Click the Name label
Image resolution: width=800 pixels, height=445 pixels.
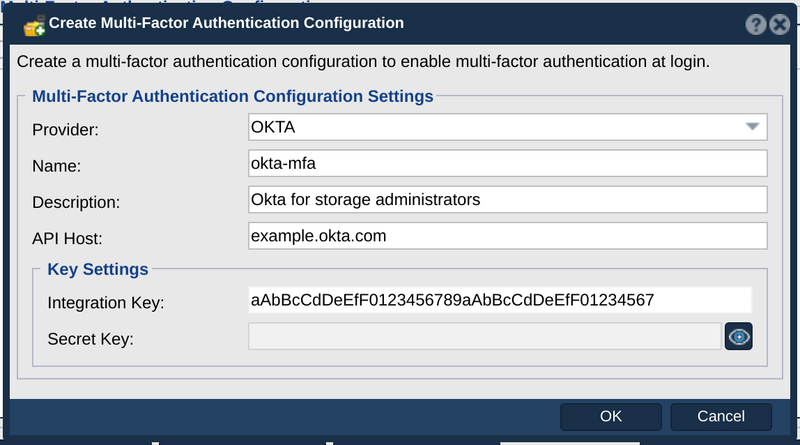click(57, 166)
